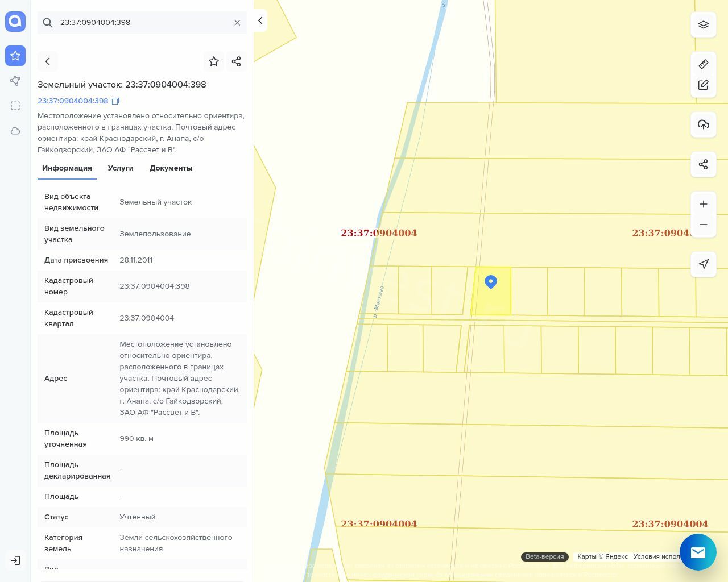Screen dimensions: 728x582
Task: Go back to previous search results
Action: [x=48, y=61]
